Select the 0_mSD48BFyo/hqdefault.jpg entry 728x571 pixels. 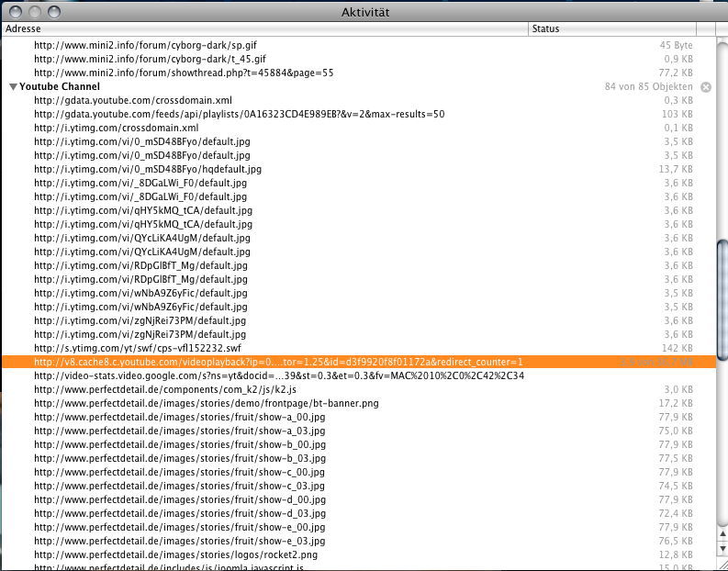147,169
